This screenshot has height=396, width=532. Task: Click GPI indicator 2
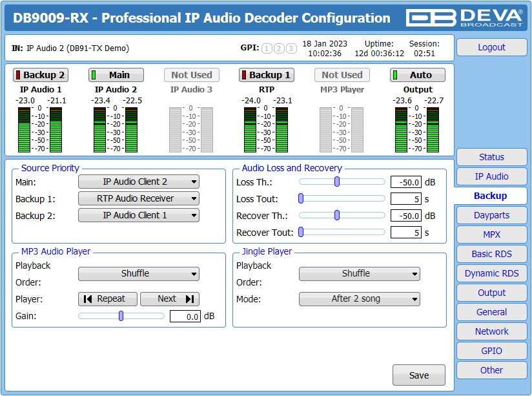click(279, 48)
